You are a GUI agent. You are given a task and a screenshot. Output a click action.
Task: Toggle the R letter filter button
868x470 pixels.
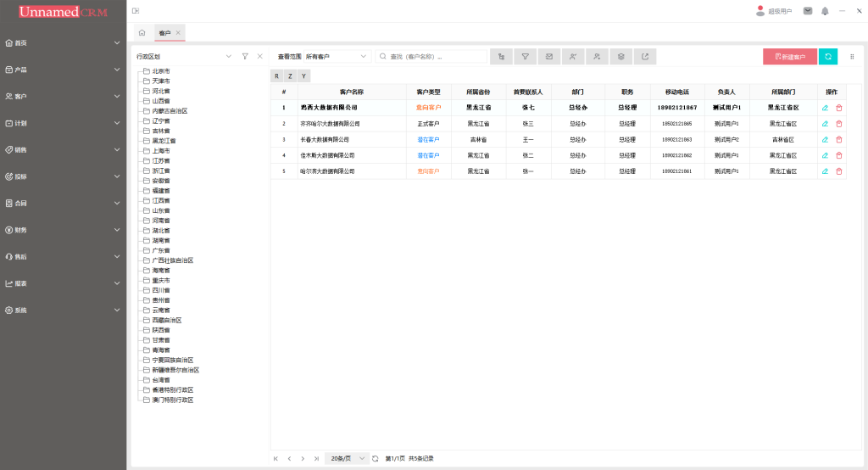pos(277,76)
